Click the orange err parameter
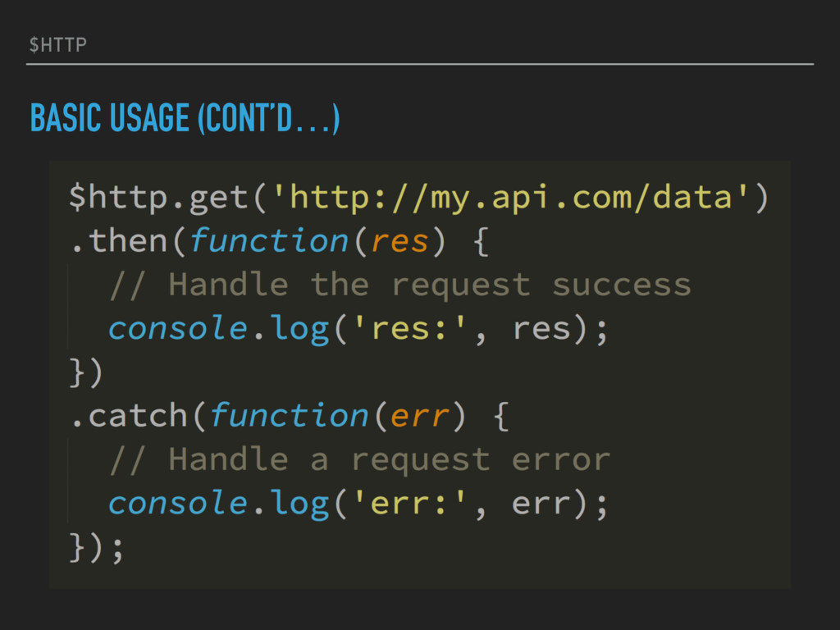This screenshot has height=630, width=840. coord(420,417)
